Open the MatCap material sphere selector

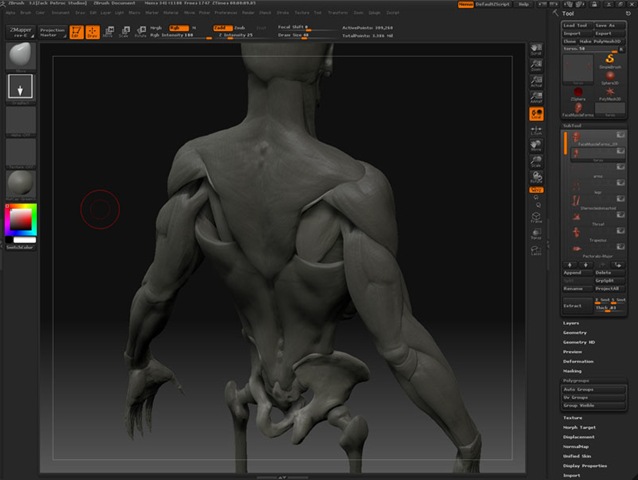click(x=21, y=185)
